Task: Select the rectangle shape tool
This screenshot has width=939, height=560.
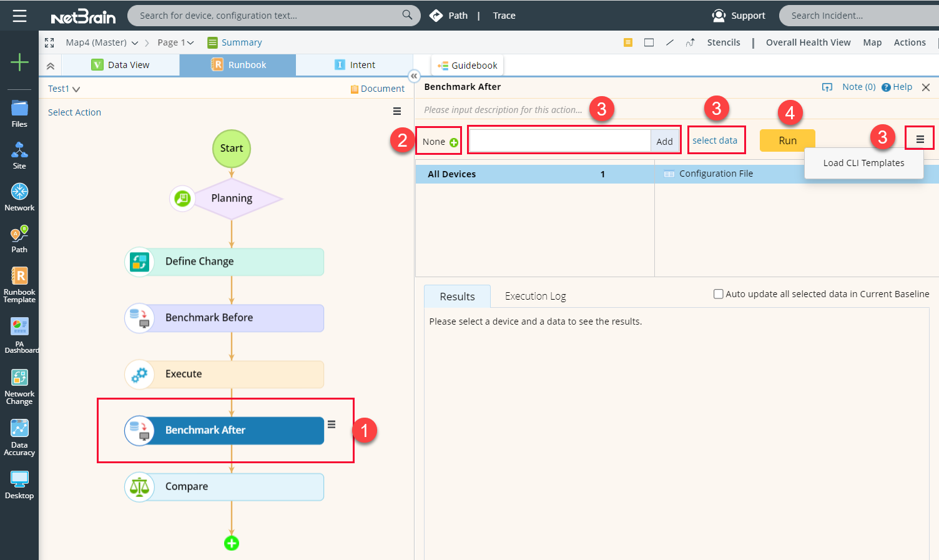Action: tap(649, 42)
